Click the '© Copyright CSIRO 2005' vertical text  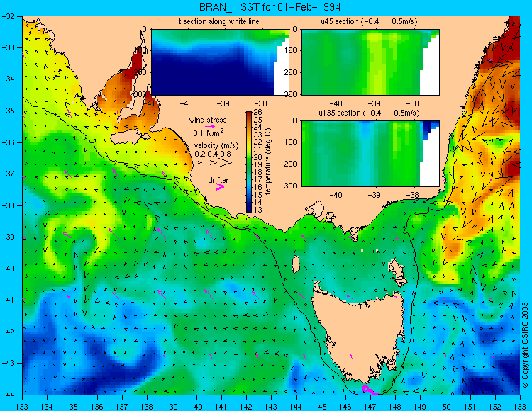(x=526, y=345)
